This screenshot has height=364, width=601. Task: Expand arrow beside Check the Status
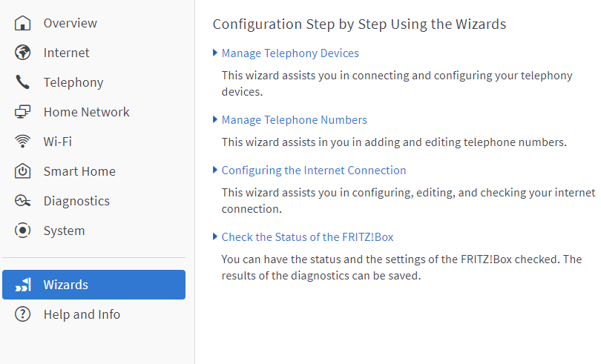(215, 236)
